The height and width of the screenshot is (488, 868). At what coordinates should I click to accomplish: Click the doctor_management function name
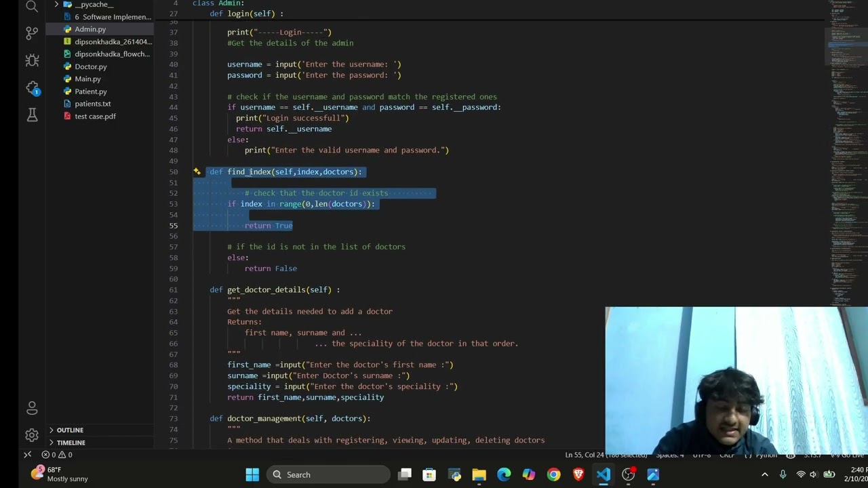click(264, 418)
